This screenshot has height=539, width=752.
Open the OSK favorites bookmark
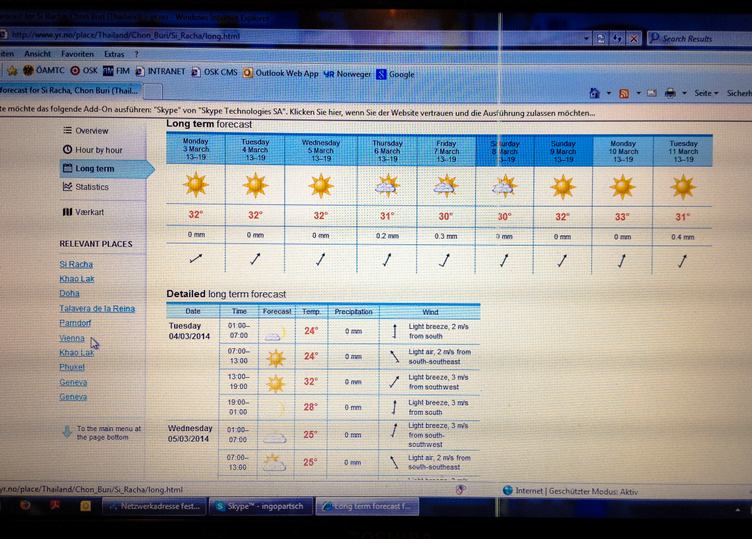(84, 70)
